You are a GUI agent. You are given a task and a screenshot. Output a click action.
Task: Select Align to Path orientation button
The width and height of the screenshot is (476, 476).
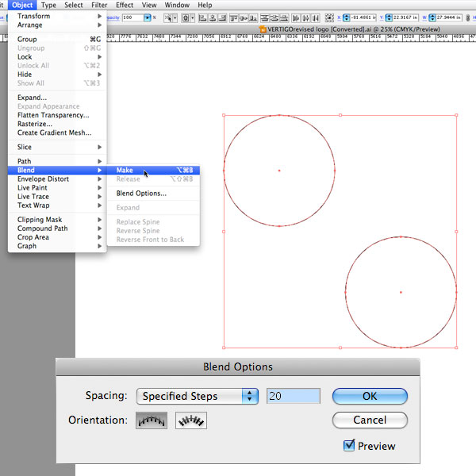(191, 420)
